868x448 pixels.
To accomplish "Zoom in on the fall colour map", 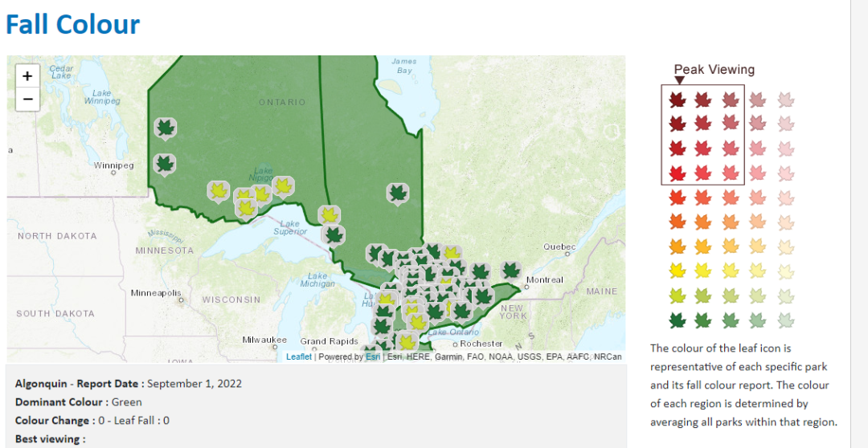I will point(27,75).
